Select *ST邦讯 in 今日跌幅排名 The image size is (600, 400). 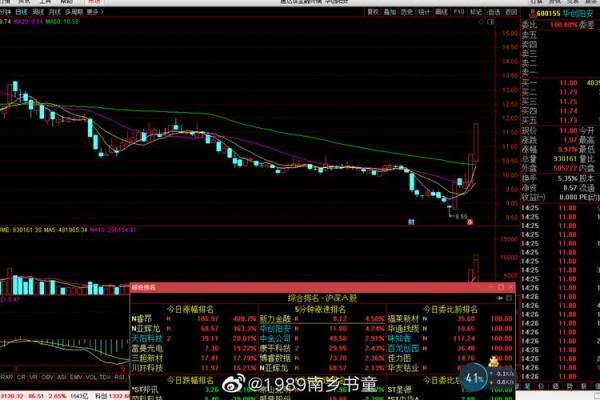pyautogui.click(x=147, y=390)
